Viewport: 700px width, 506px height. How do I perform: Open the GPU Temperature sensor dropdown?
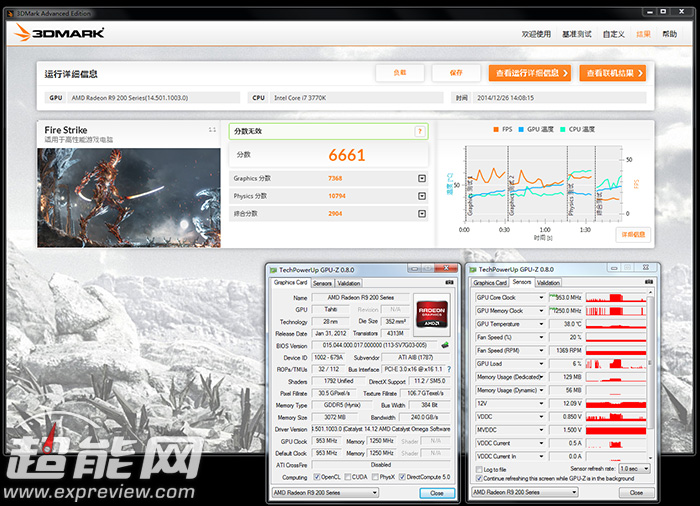[541, 324]
